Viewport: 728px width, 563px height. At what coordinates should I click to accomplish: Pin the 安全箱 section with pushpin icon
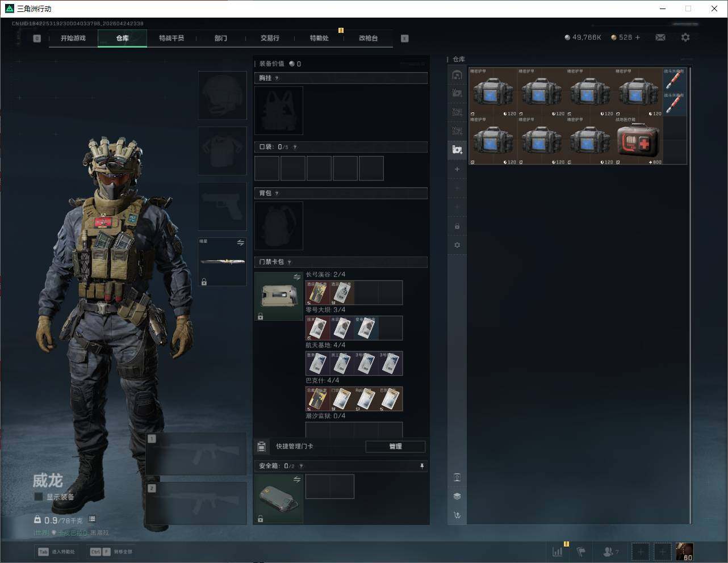click(422, 466)
